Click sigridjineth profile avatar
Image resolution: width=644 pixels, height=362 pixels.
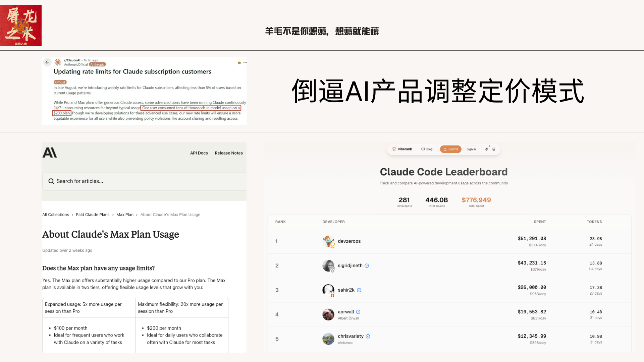tap(328, 266)
